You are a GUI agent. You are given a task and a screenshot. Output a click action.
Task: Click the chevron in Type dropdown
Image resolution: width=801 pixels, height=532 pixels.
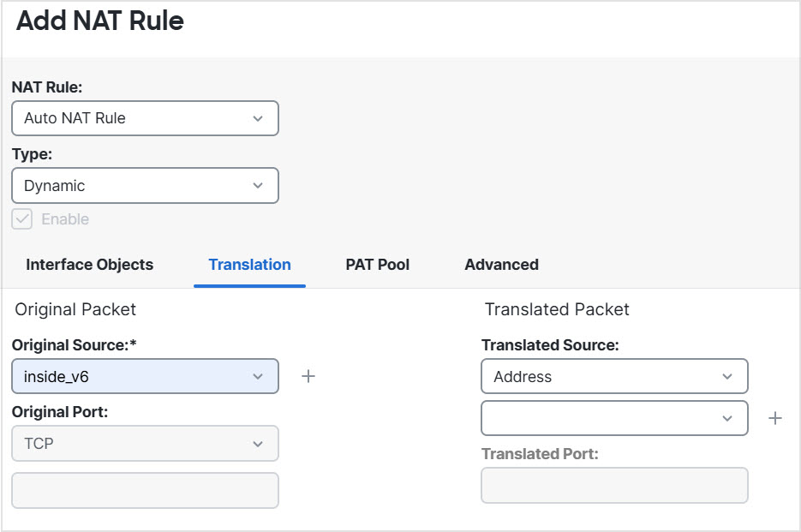click(x=258, y=186)
